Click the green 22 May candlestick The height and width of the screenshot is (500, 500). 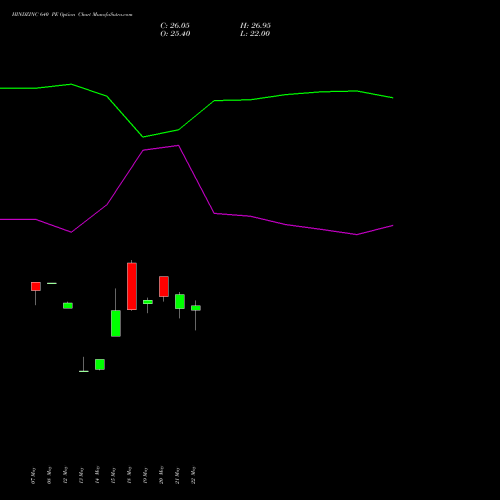[196, 308]
